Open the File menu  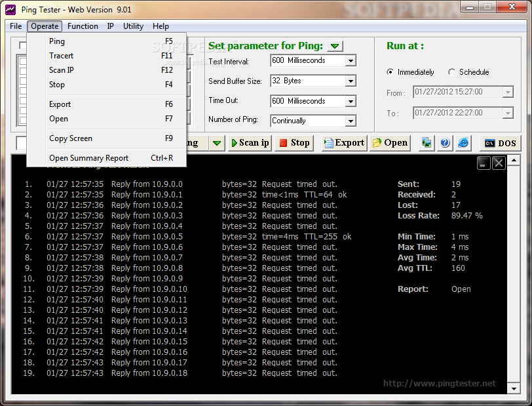pyautogui.click(x=16, y=26)
